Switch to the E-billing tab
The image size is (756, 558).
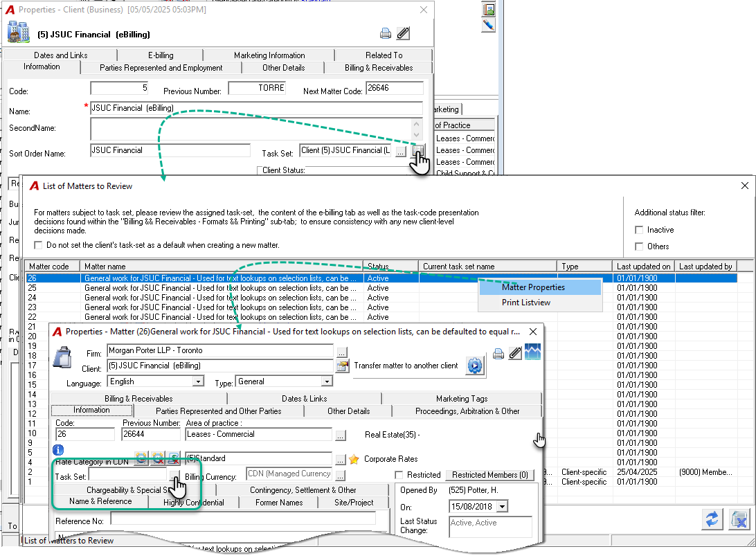(x=161, y=55)
